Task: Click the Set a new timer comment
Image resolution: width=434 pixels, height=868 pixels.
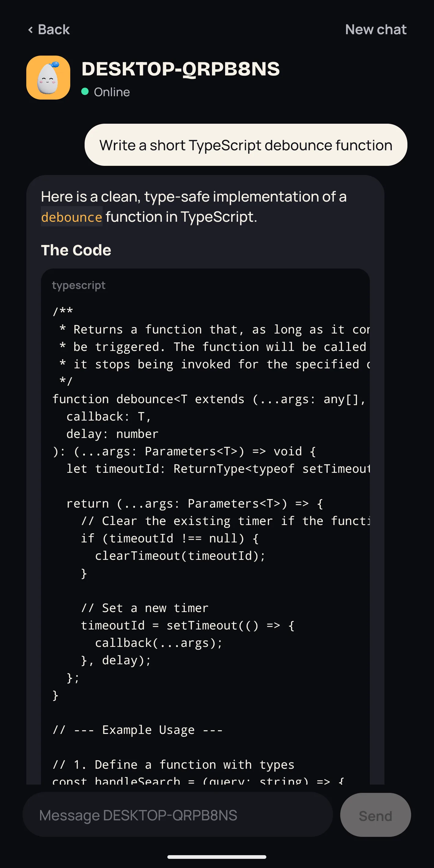Action: coord(144,608)
